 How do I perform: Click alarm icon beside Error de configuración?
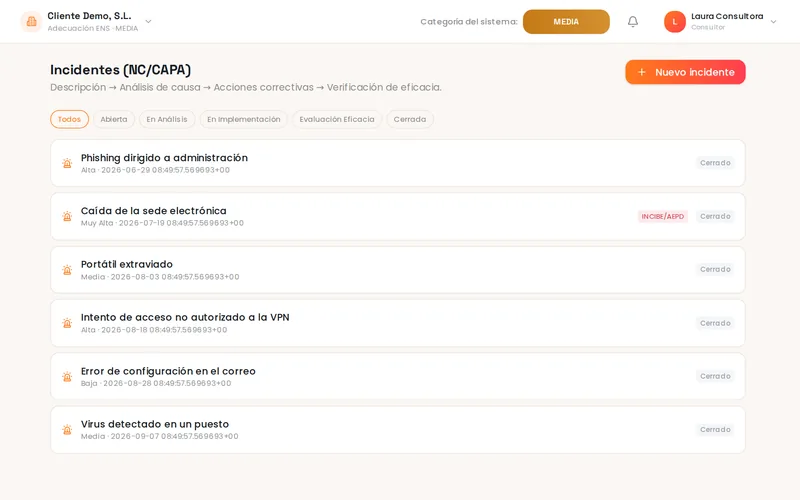point(67,377)
